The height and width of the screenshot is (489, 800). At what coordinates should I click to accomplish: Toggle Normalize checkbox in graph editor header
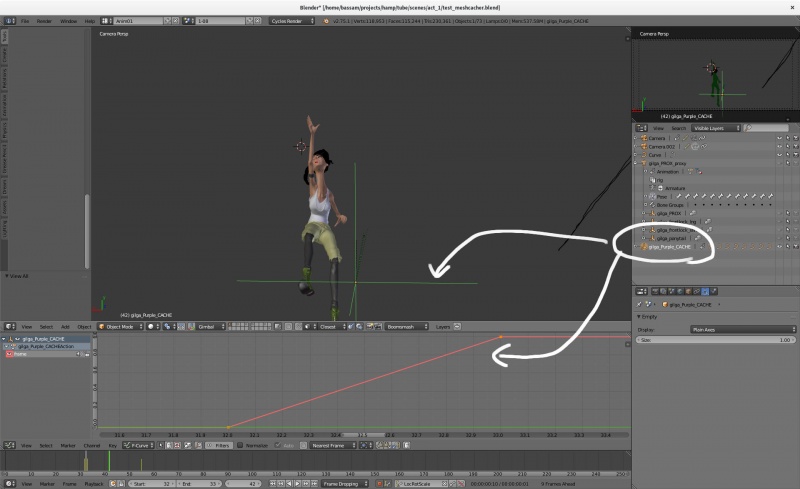tap(241, 445)
